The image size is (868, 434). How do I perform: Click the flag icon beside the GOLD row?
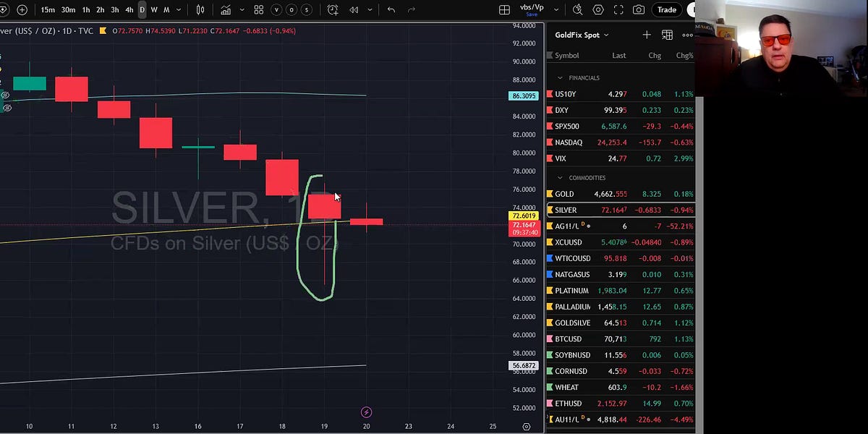point(550,194)
